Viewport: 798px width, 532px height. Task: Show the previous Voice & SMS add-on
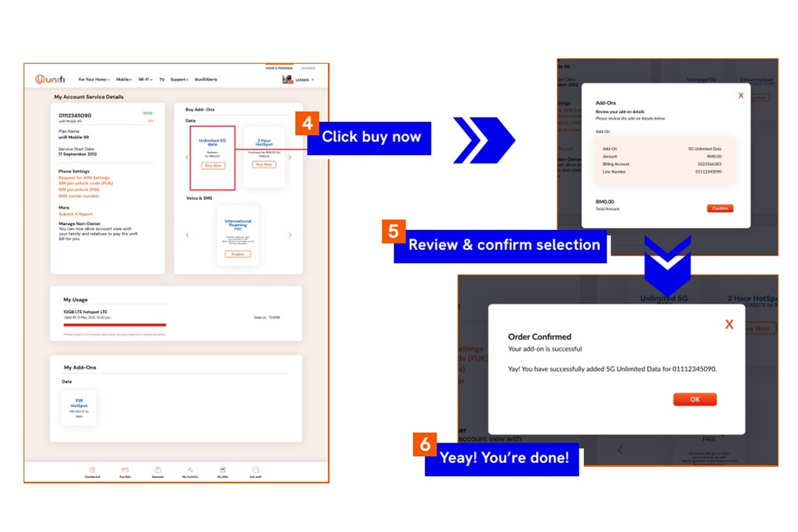pyautogui.click(x=187, y=235)
